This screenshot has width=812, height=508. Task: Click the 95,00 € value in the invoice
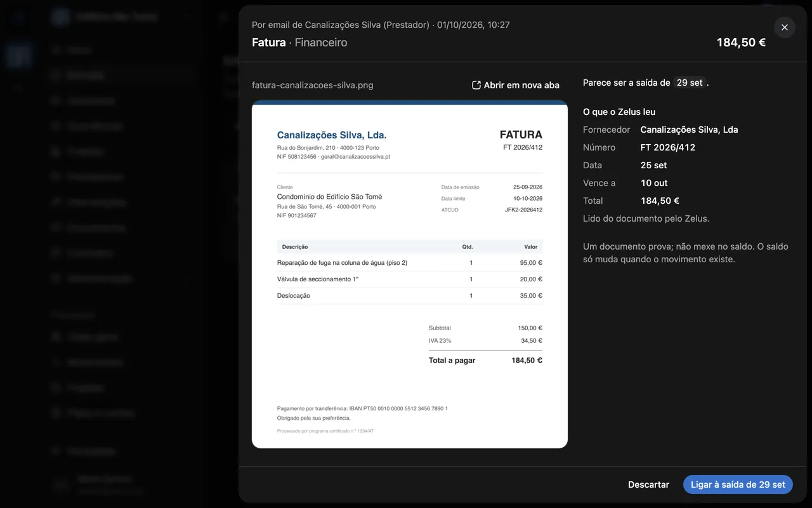531,263
